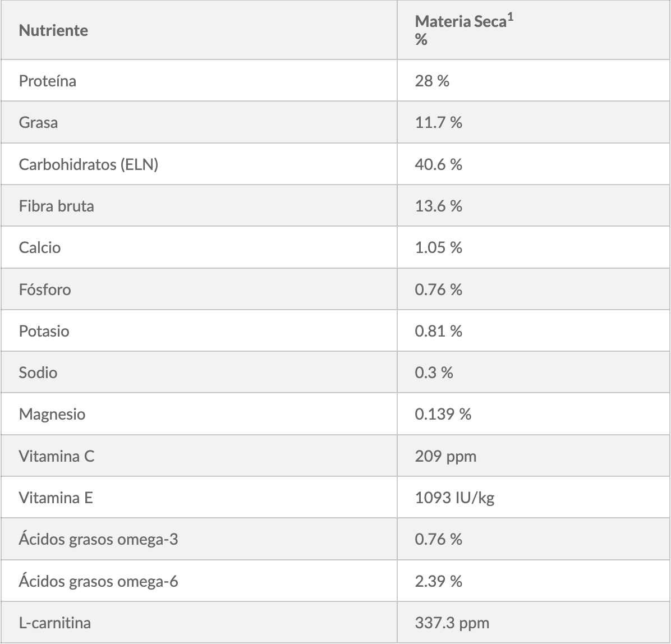Screen dimensions: 671x644
Task: Select the Carbohidratos (ELN) cell
Action: (88, 164)
